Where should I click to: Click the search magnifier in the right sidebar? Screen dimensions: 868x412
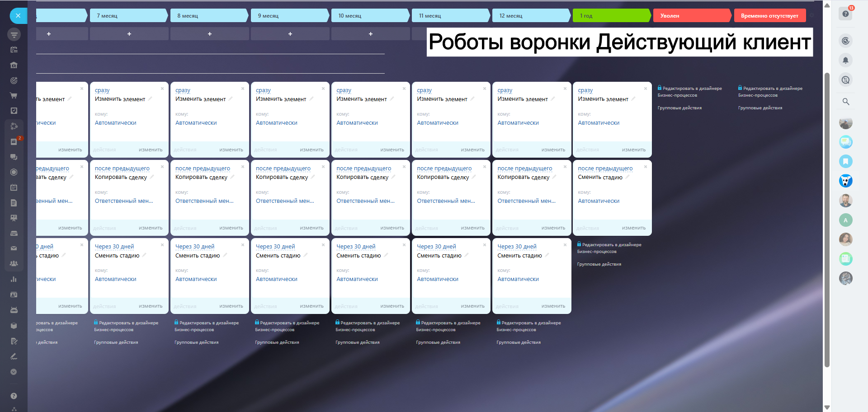tap(845, 102)
